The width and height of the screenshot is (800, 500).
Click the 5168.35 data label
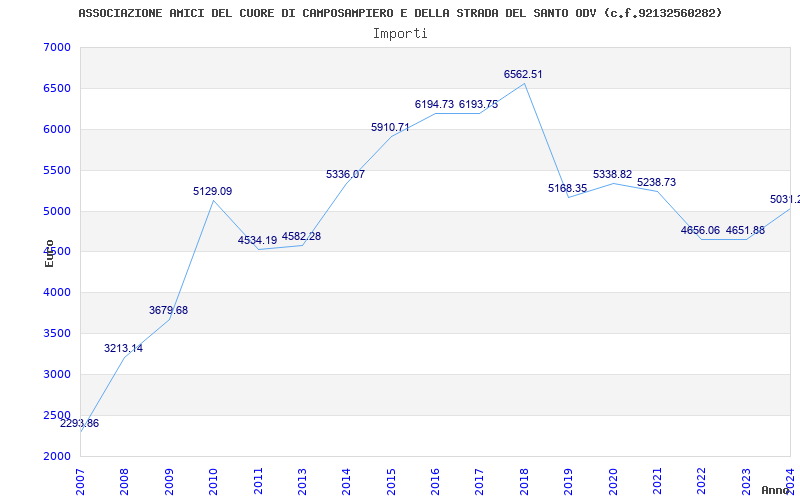coord(567,188)
